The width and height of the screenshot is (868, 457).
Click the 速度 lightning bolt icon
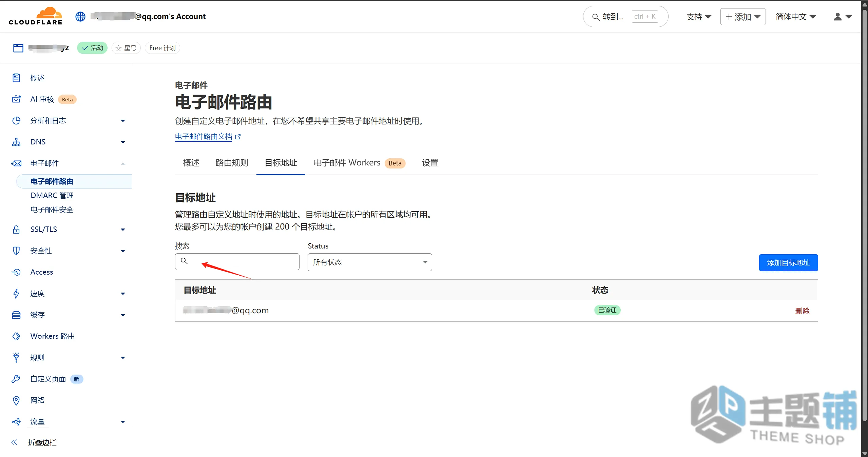coord(16,294)
